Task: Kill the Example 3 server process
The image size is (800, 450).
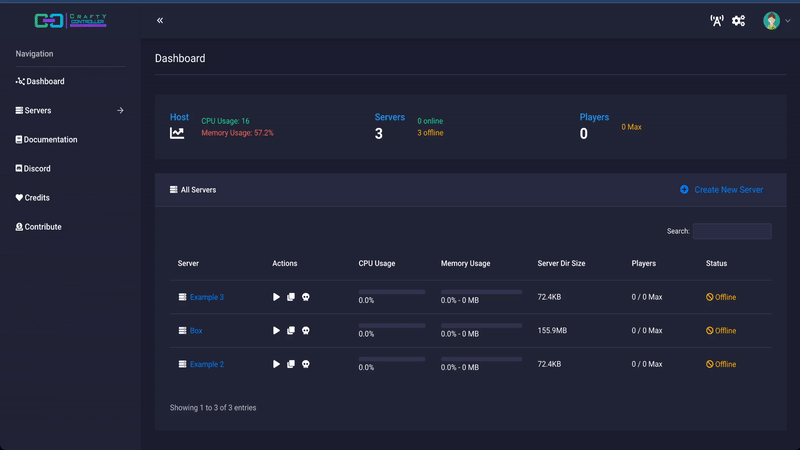Action: click(306, 297)
